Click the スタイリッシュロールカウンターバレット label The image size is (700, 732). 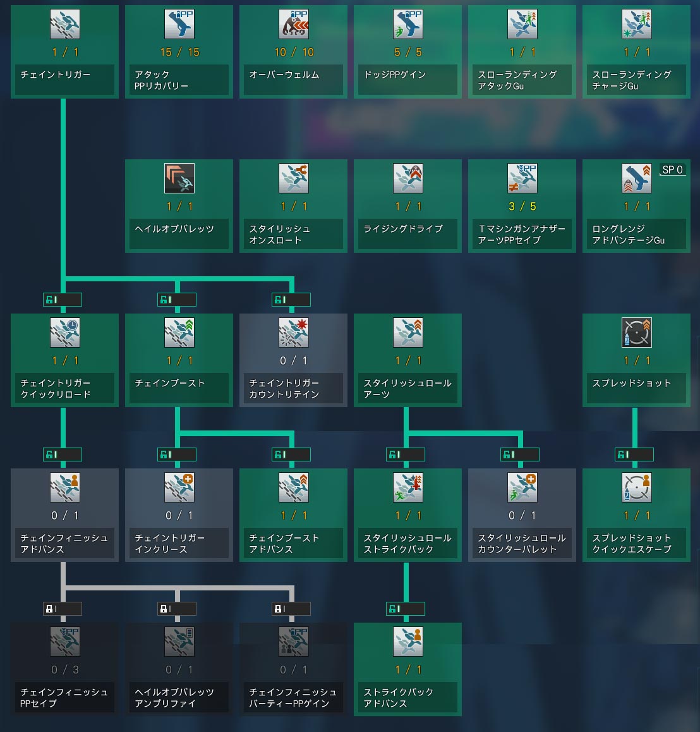point(522,544)
